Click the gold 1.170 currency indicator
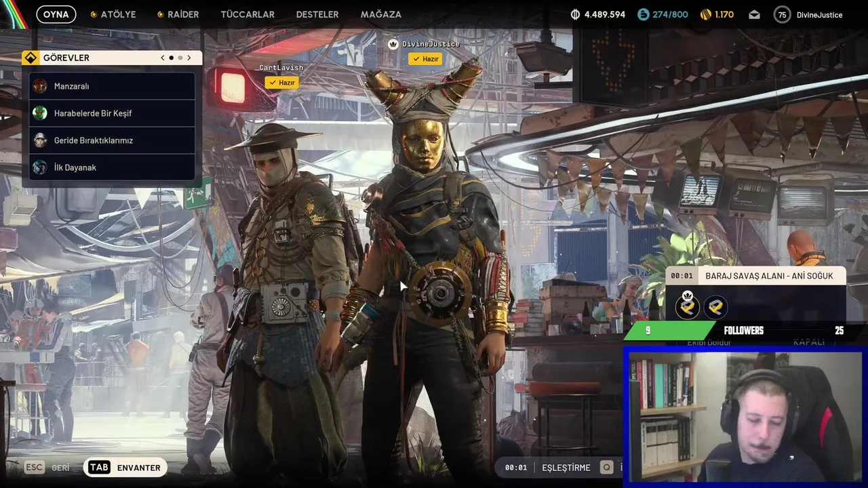 coord(717,14)
